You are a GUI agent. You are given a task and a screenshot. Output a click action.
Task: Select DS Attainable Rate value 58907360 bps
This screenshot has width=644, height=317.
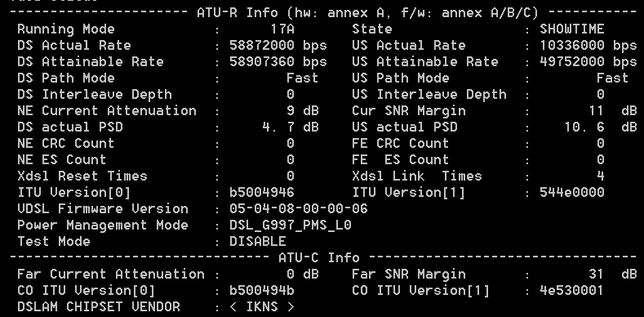pyautogui.click(x=278, y=62)
